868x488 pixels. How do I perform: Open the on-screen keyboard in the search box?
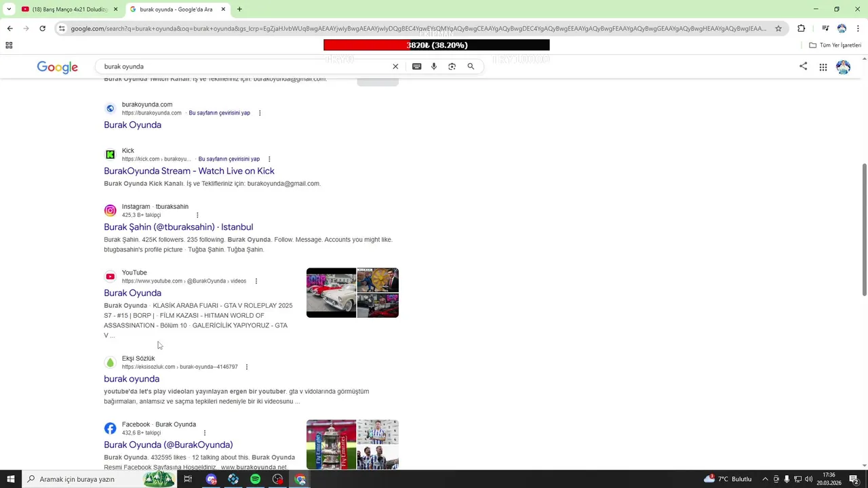coord(416,66)
